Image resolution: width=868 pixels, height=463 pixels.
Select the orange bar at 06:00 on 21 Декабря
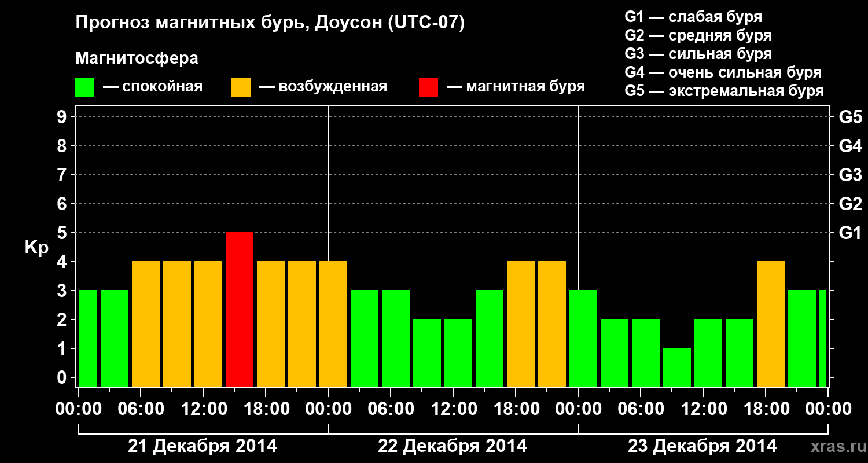pos(146,324)
